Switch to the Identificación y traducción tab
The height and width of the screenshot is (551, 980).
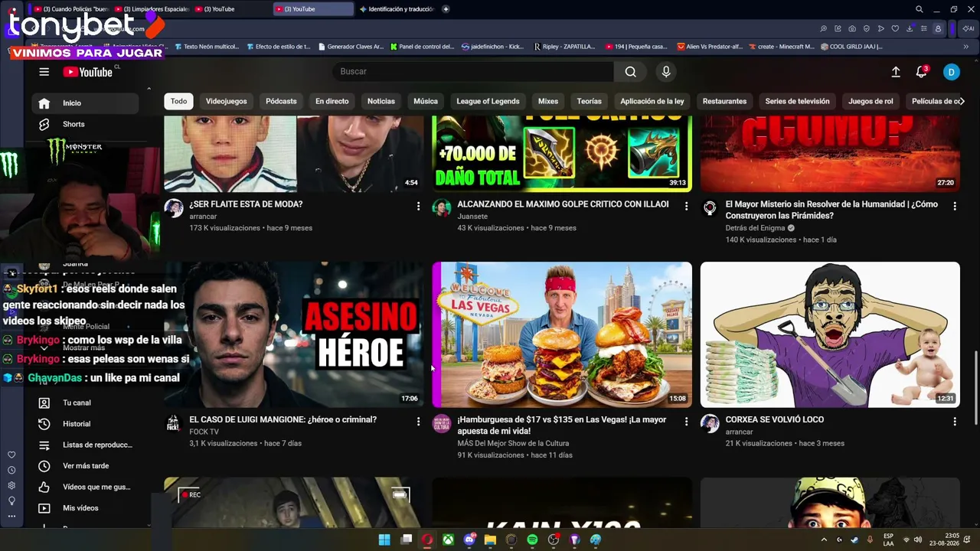coord(395,9)
